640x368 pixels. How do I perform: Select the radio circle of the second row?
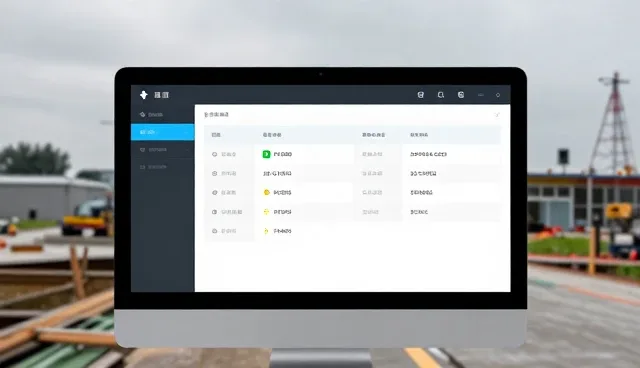tap(215, 173)
